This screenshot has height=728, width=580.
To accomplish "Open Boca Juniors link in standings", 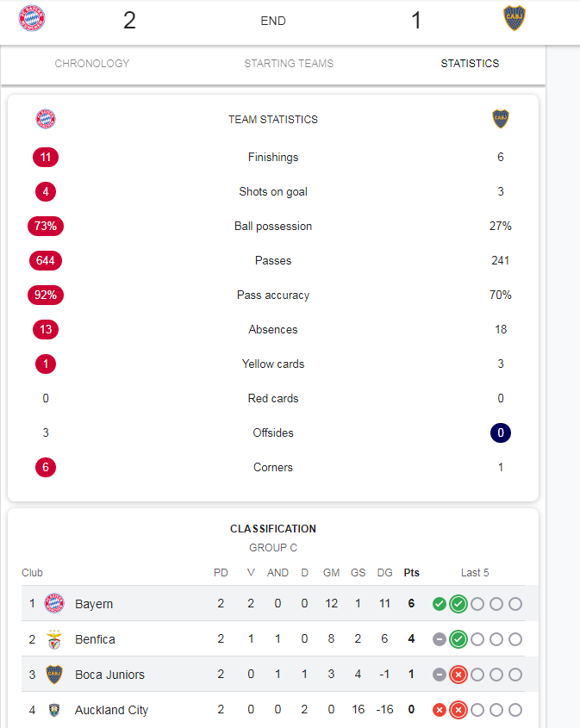I will [109, 675].
